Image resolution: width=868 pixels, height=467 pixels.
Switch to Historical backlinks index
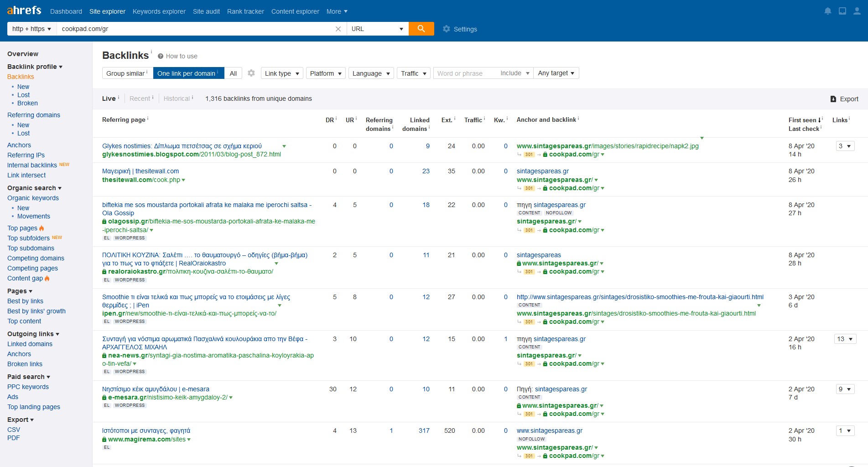(x=177, y=99)
